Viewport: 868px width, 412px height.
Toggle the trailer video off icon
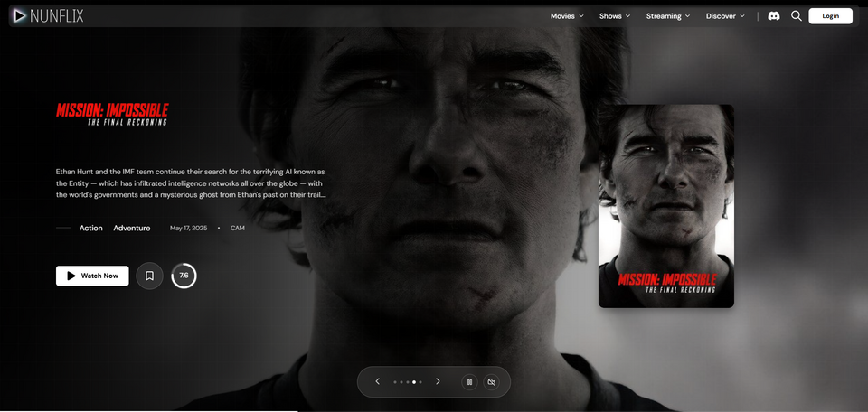pyautogui.click(x=491, y=381)
